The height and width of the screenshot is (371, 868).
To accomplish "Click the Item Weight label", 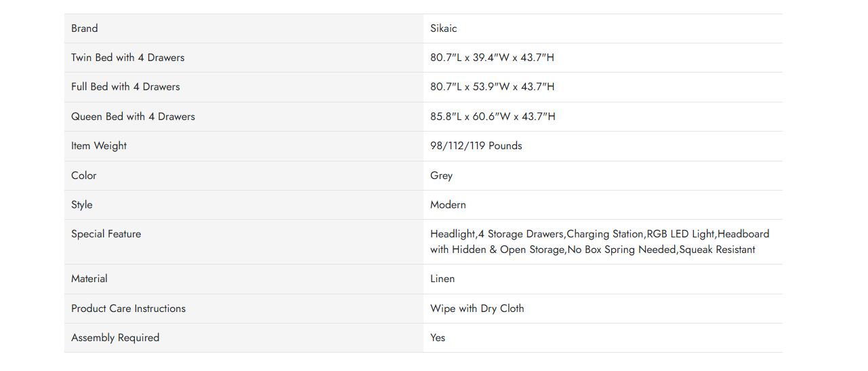I will coord(99,146).
